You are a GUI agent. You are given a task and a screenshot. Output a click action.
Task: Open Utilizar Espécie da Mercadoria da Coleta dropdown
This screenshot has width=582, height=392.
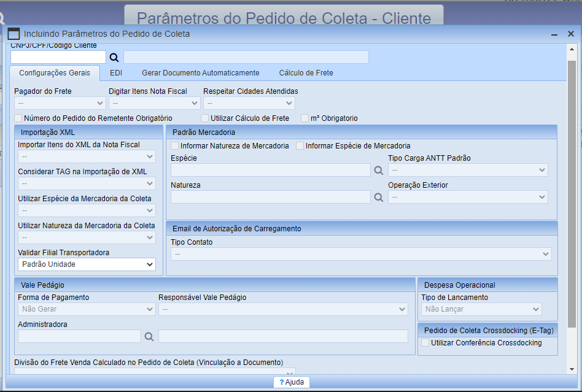click(x=87, y=210)
